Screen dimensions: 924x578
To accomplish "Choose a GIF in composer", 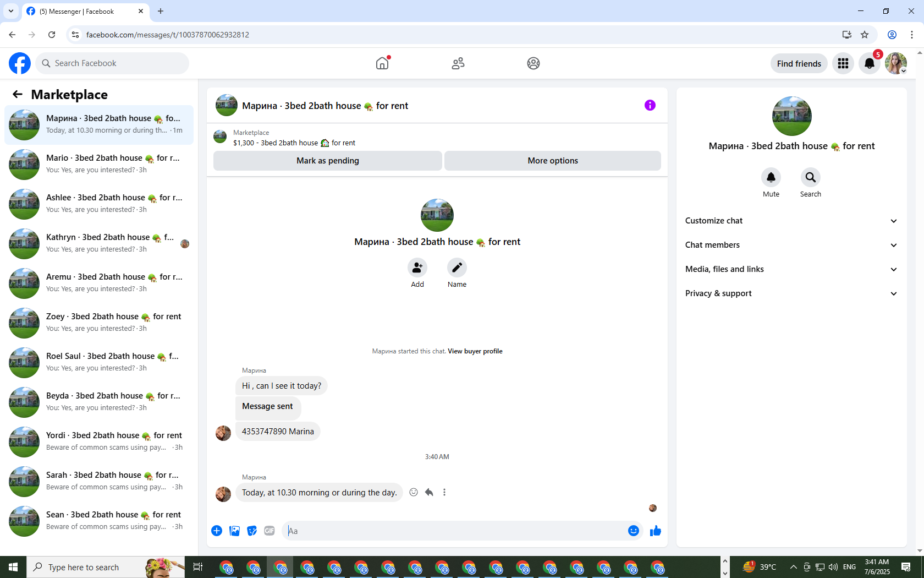I will tap(269, 531).
